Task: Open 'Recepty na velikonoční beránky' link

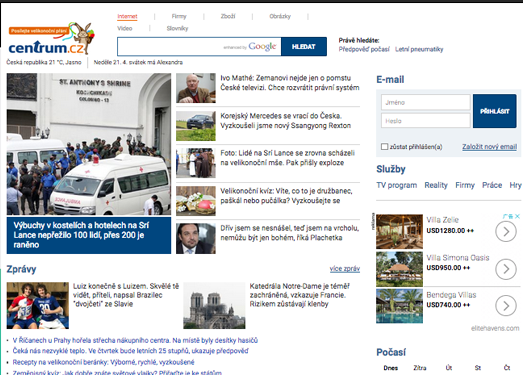Action: click(103, 362)
